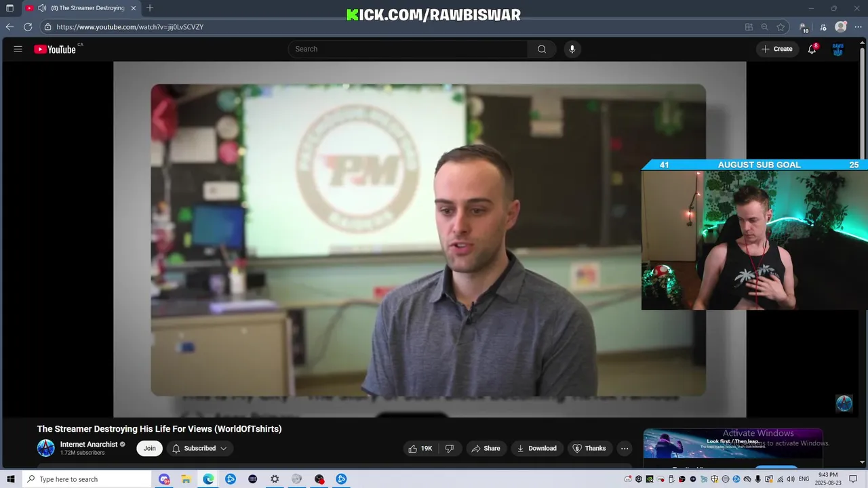Expand the Subscribed notification dropdown

(x=199, y=448)
